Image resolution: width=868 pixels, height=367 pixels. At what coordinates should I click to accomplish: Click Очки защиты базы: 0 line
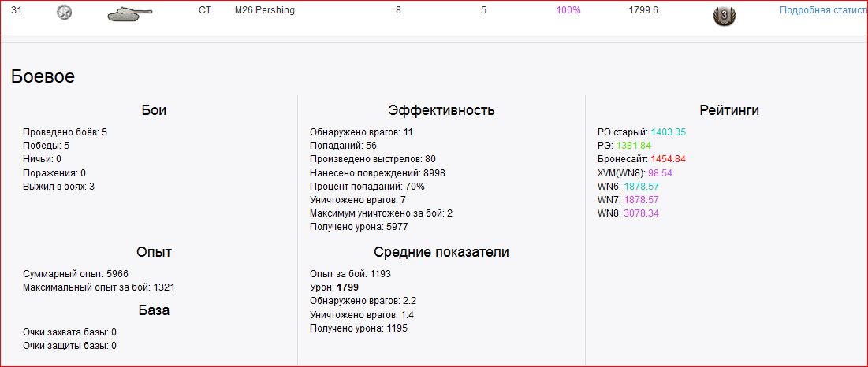pos(69,346)
